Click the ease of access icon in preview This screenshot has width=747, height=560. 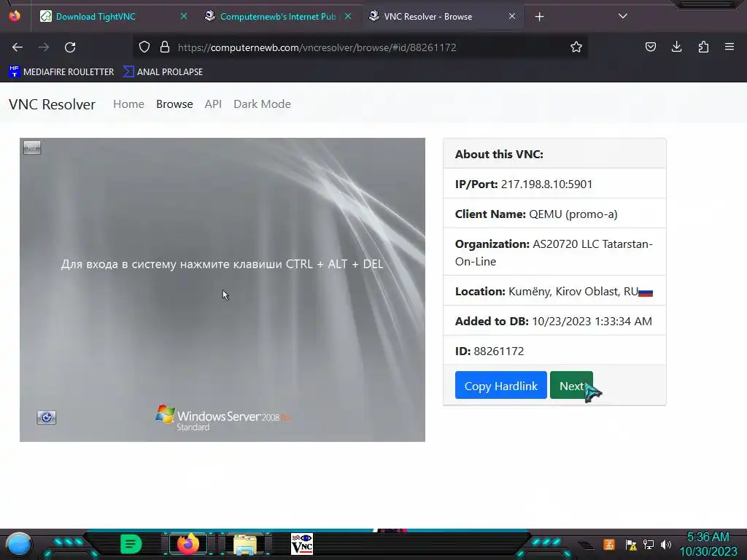click(46, 418)
